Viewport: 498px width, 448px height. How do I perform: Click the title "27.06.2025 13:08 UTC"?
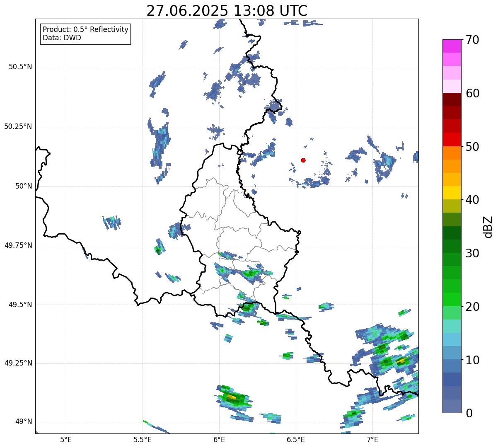(x=227, y=10)
